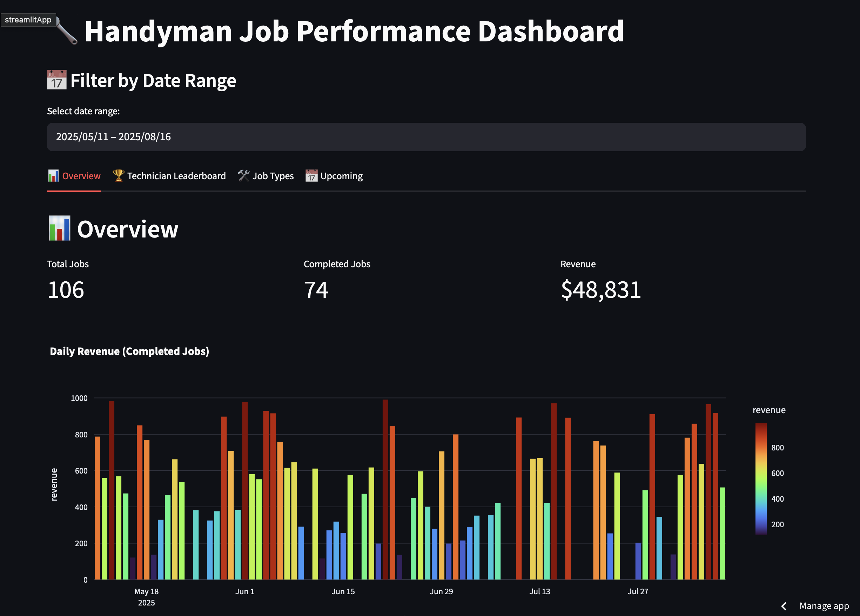Click the hammer and wrench icon on Job Types tab
Screen dimensions: 860x616
click(244, 176)
